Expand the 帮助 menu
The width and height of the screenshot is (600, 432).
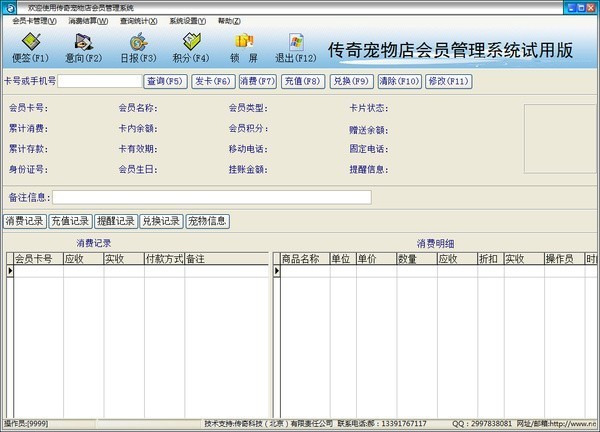coord(228,20)
